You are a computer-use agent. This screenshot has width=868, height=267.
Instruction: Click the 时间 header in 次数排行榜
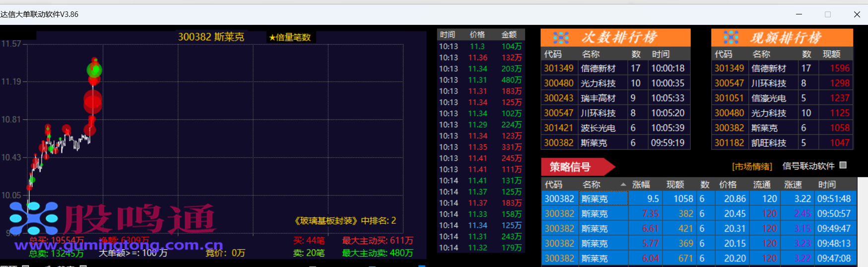pos(661,54)
